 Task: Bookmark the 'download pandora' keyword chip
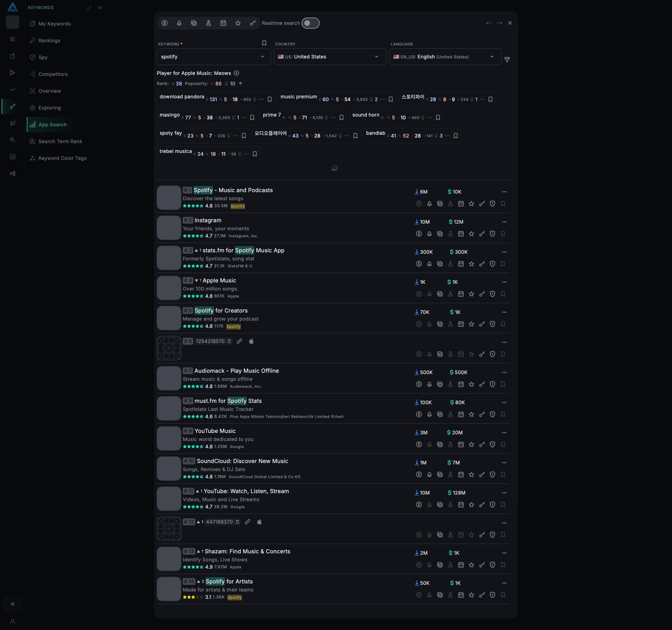[269, 99]
